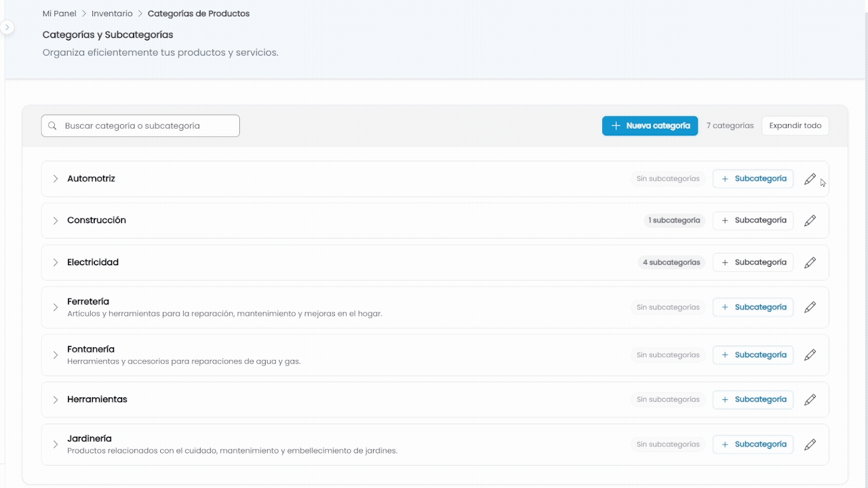The width and height of the screenshot is (868, 488).
Task: Click the Fontanería description text
Action: point(184,361)
